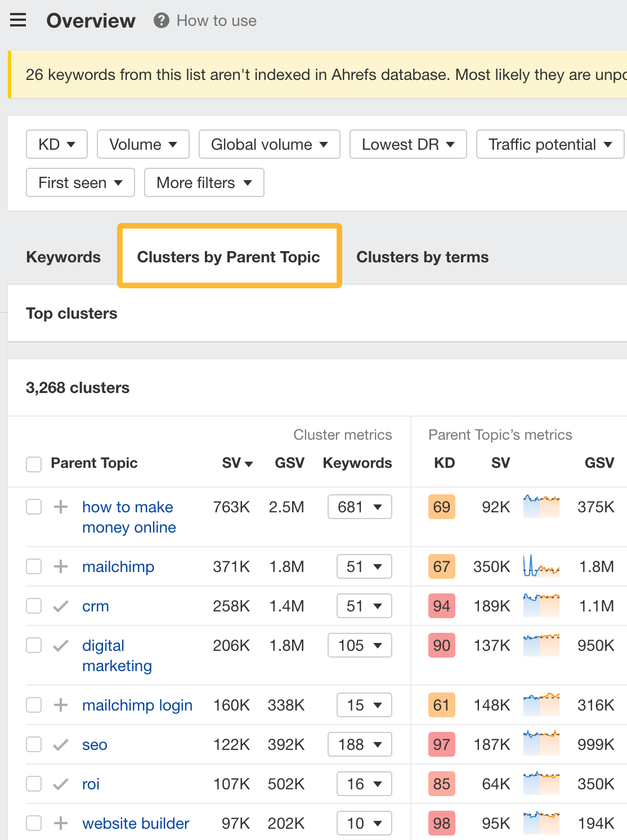Click the checkmark icon next to "roi"
Viewport: 627px width, 840px height.
60,784
